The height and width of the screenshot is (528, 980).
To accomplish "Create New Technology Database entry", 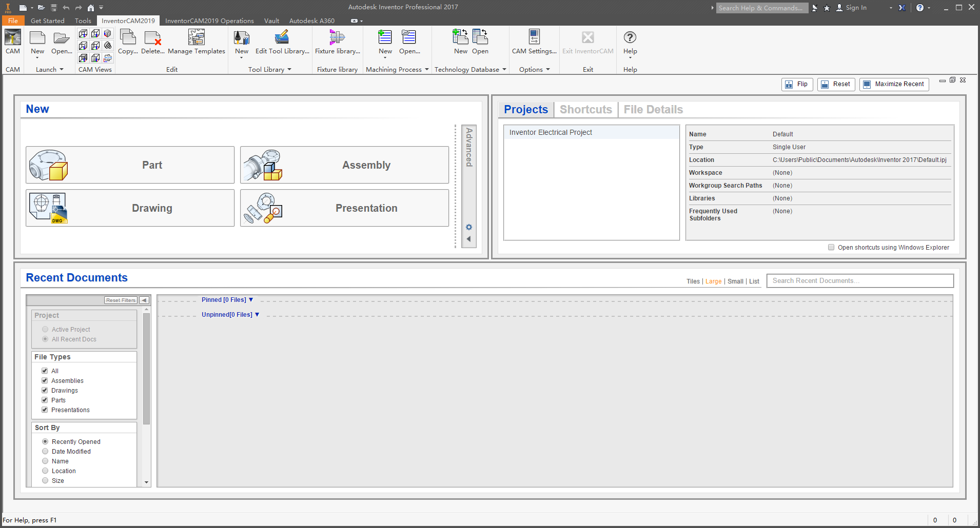I will [461, 42].
